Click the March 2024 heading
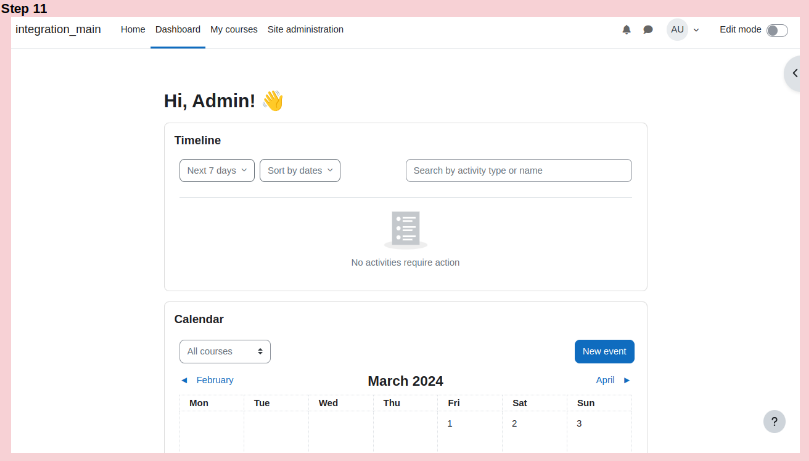This screenshot has width=809, height=461. tap(405, 381)
